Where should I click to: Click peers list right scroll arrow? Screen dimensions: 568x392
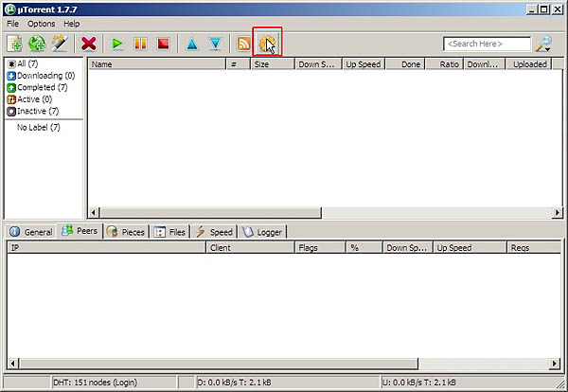[554, 364]
